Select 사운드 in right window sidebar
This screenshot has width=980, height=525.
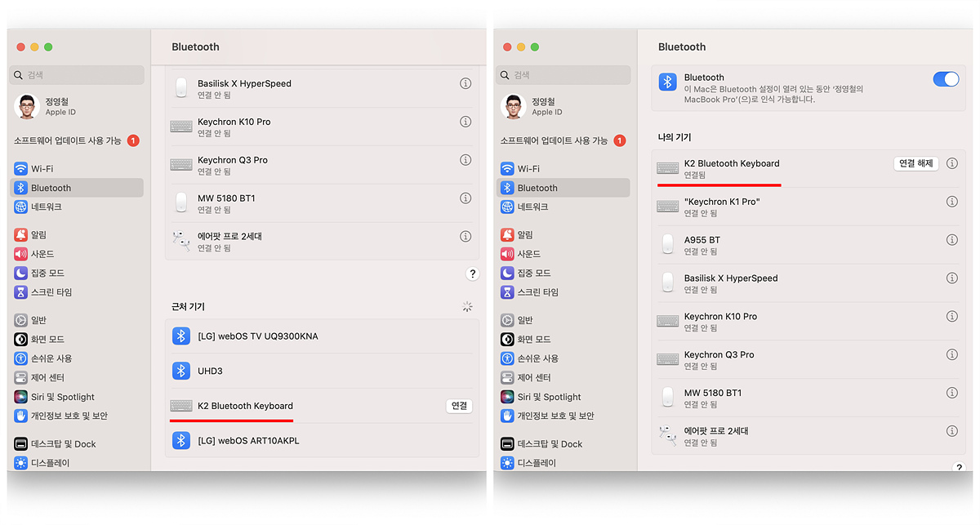(563, 254)
